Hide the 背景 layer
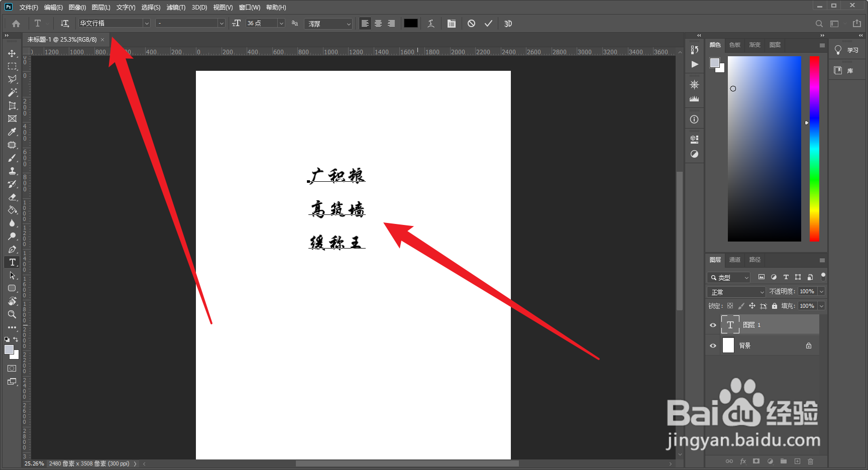The height and width of the screenshot is (470, 868). (x=713, y=345)
